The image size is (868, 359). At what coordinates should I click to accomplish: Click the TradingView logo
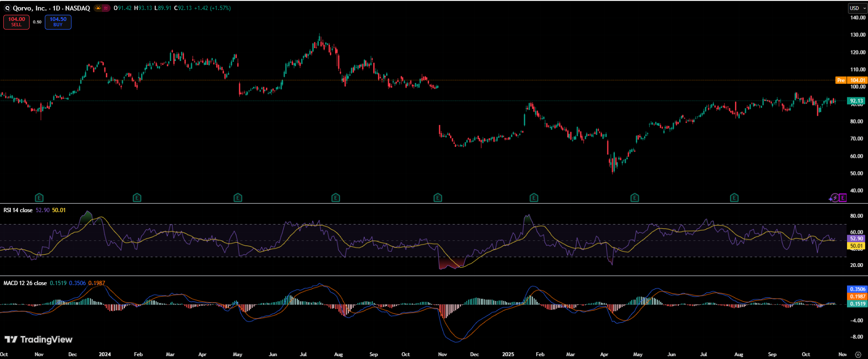pos(39,339)
